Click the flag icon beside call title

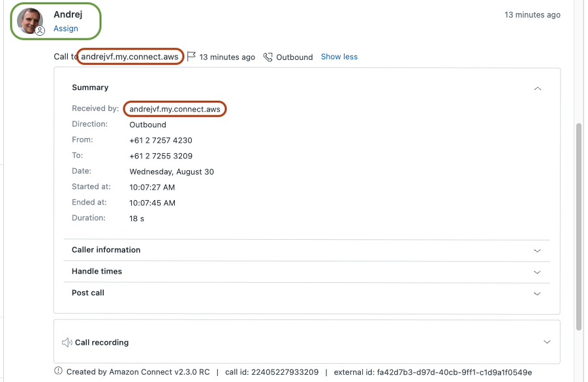tap(191, 57)
